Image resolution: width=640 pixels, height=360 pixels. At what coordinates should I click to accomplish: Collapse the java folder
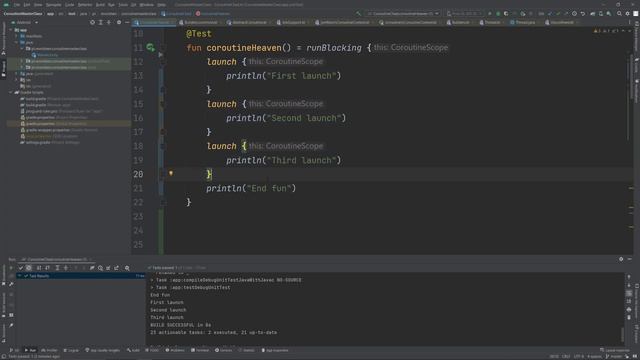(17, 42)
